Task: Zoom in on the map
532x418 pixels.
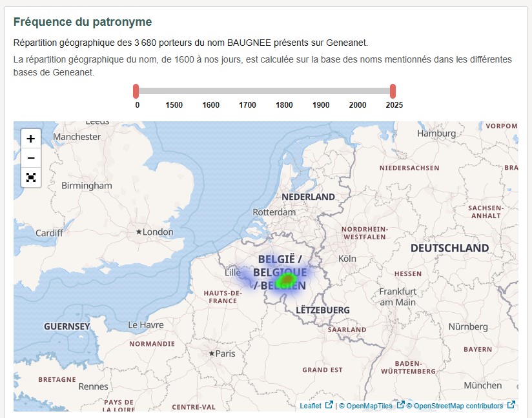Action: pos(31,139)
